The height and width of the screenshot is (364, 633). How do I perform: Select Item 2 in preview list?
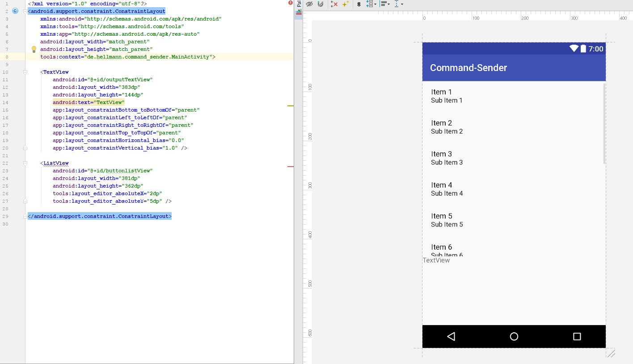click(x=513, y=127)
